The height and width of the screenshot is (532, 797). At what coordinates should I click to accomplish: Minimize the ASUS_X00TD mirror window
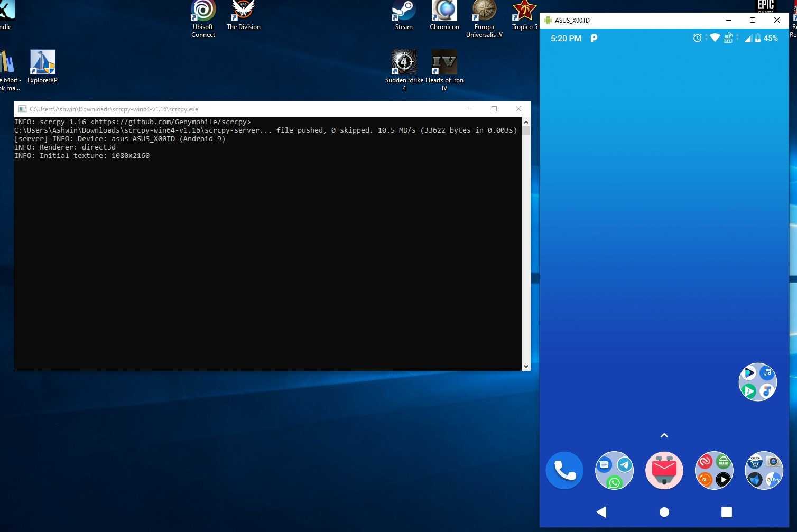pos(729,20)
